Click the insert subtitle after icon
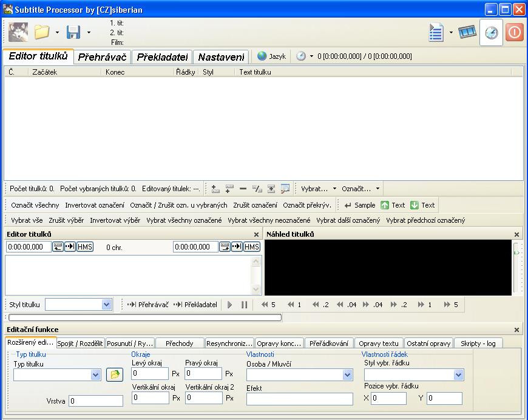Image resolution: width=528 pixels, height=420 pixels. (229, 189)
